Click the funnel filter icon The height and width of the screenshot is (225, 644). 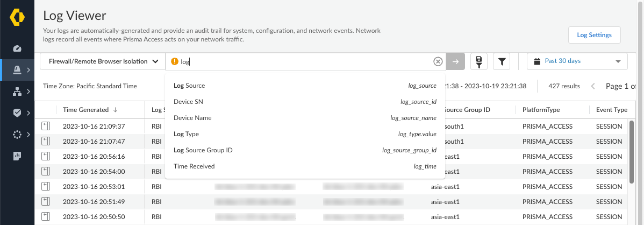click(x=501, y=61)
